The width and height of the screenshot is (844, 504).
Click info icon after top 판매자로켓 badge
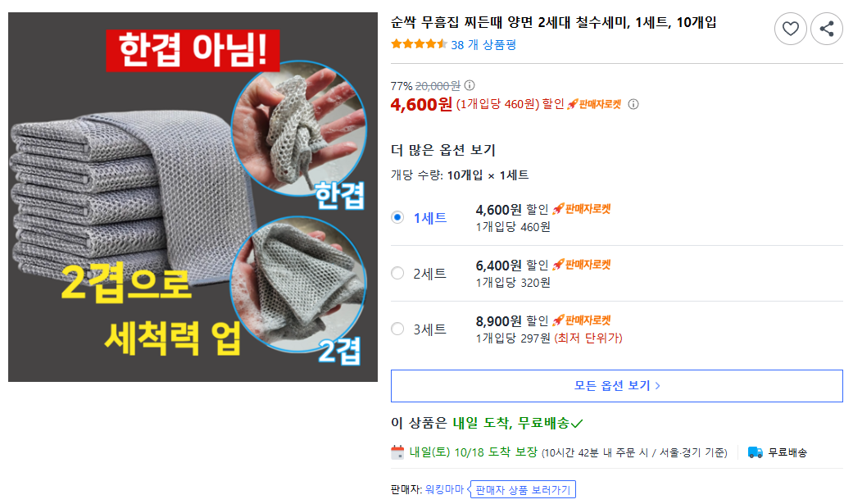point(633,104)
